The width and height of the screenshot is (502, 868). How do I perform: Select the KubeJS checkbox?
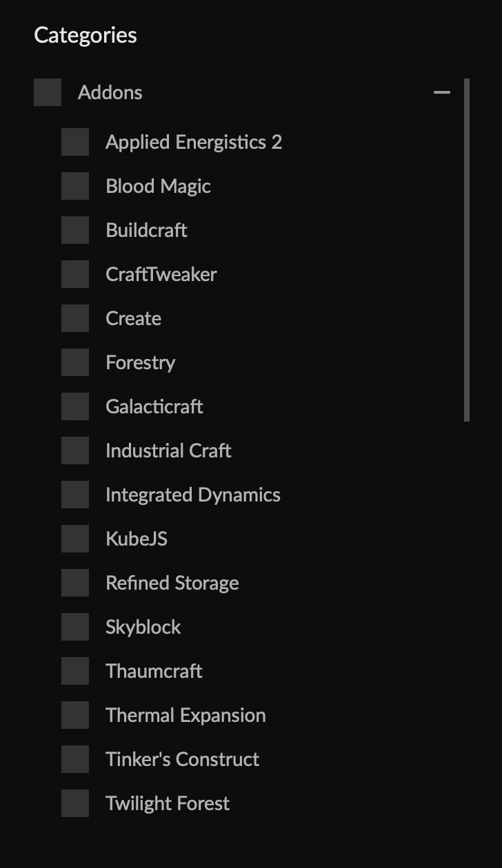pyautogui.click(x=75, y=539)
